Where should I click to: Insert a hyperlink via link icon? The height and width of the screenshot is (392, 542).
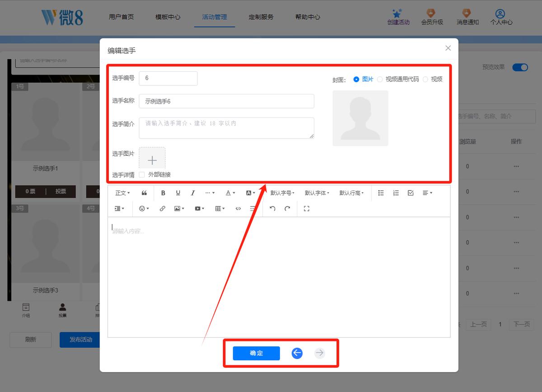pos(163,209)
